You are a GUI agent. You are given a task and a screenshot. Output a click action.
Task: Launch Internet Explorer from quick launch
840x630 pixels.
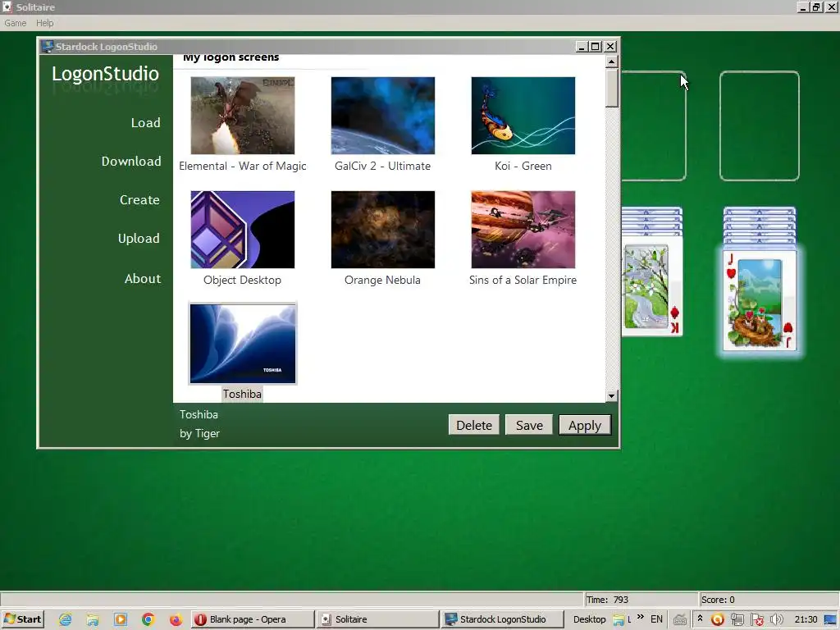tap(66, 620)
